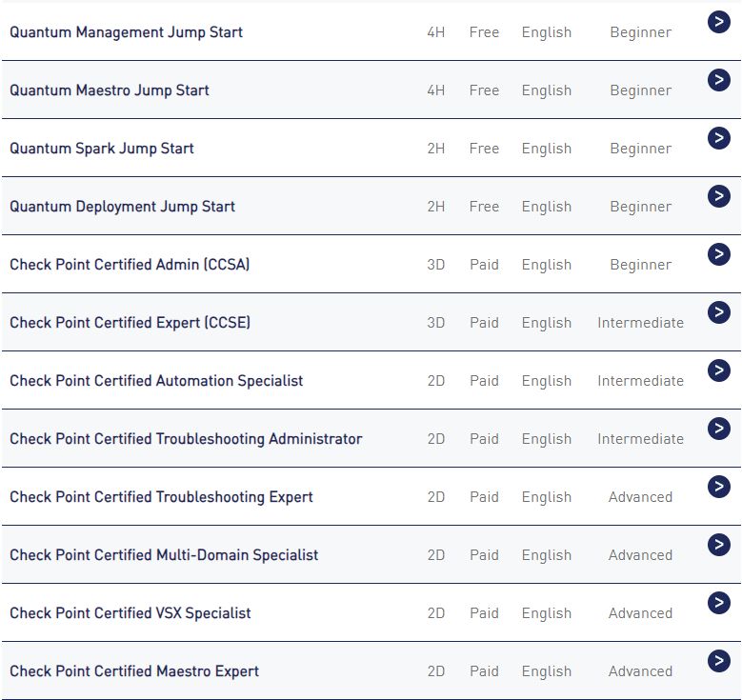Image resolution: width=742 pixels, height=700 pixels.
Task: Click Intermediate level in Troubleshooting Administrator row
Action: tap(640, 439)
